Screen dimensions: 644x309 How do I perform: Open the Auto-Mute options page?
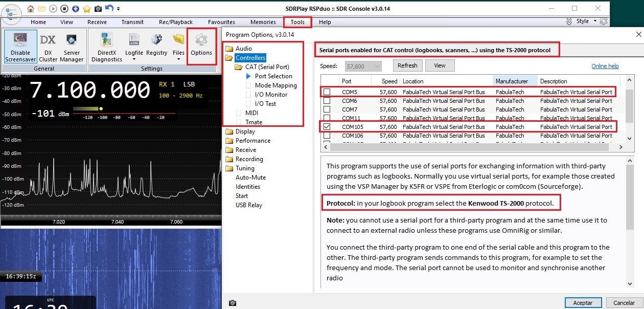coord(250,178)
